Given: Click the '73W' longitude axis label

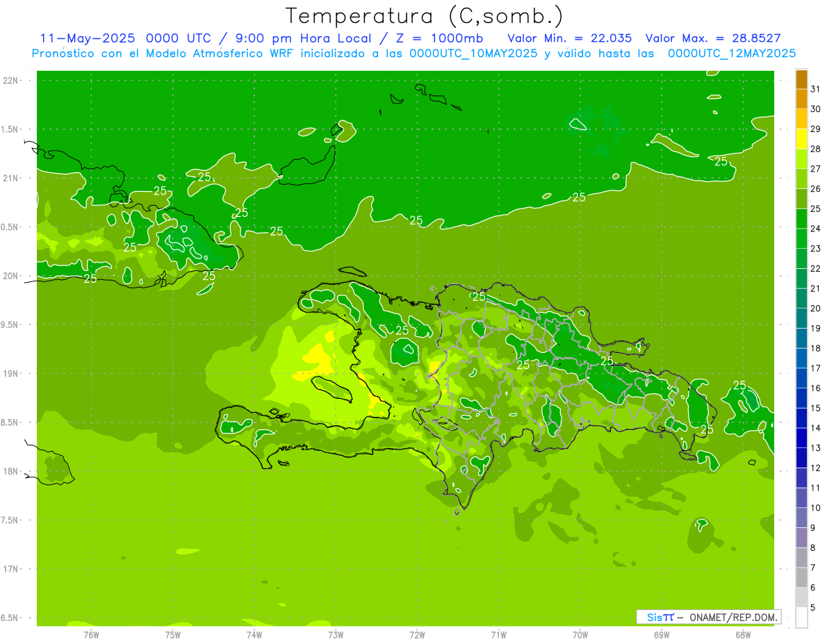Looking at the screenshot, I should (336, 635).
